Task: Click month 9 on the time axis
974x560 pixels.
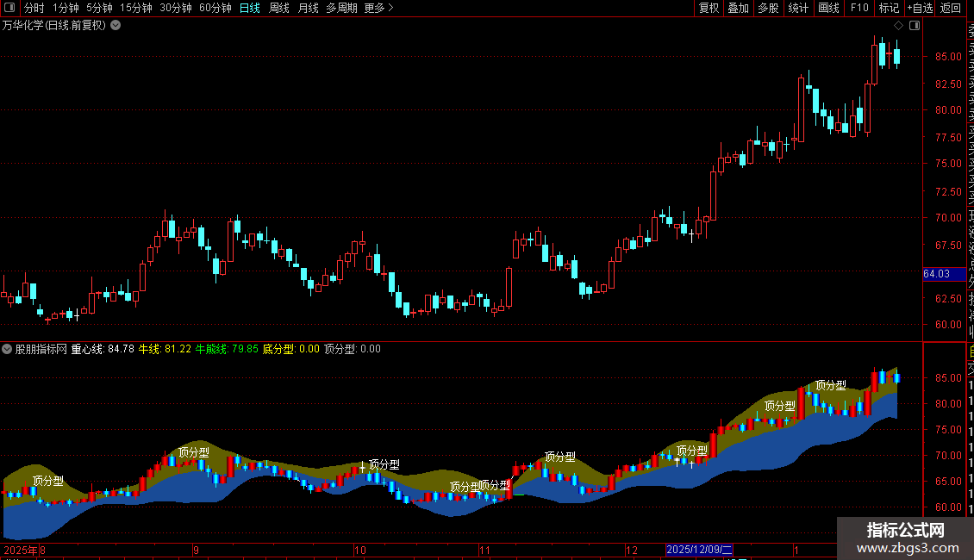Action: [197, 550]
